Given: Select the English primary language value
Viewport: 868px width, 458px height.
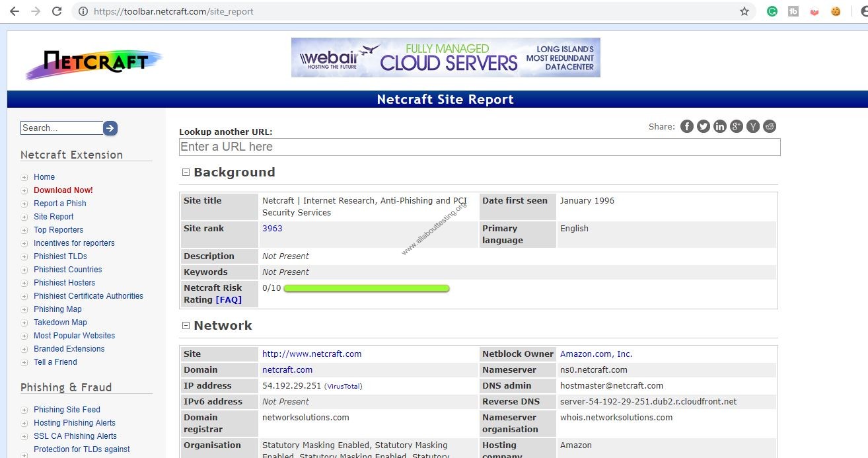Looking at the screenshot, I should [574, 229].
